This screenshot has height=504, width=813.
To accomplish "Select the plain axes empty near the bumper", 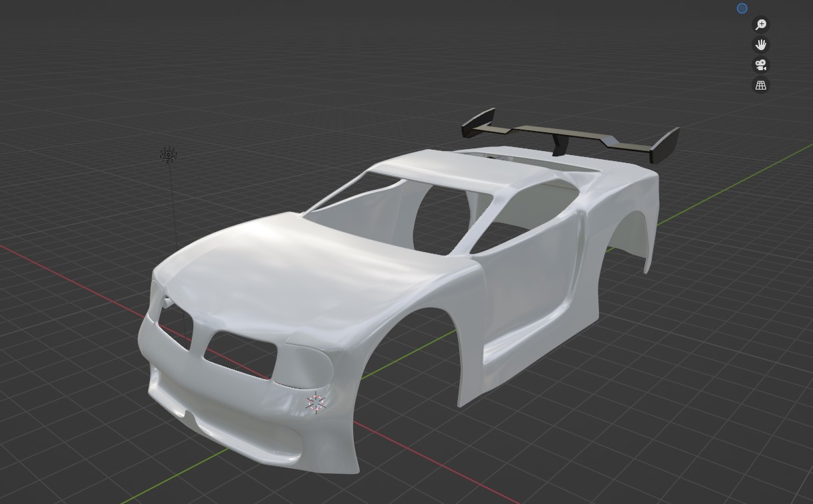I will 316,401.
